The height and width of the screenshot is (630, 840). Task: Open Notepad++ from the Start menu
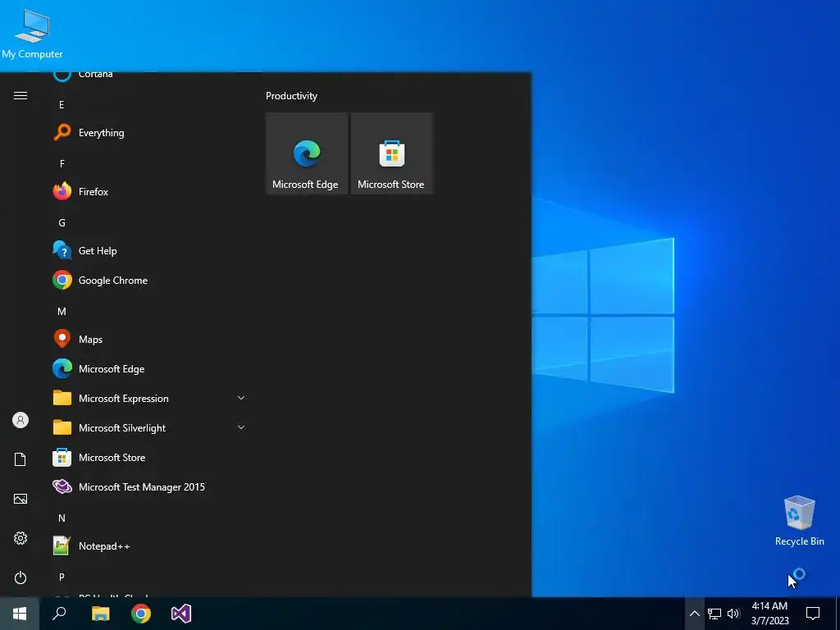coord(150,546)
